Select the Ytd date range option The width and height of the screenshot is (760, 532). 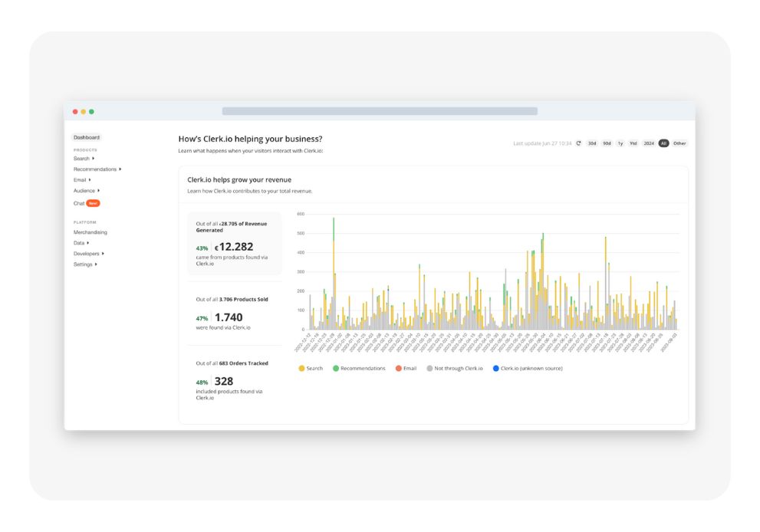[x=633, y=143]
